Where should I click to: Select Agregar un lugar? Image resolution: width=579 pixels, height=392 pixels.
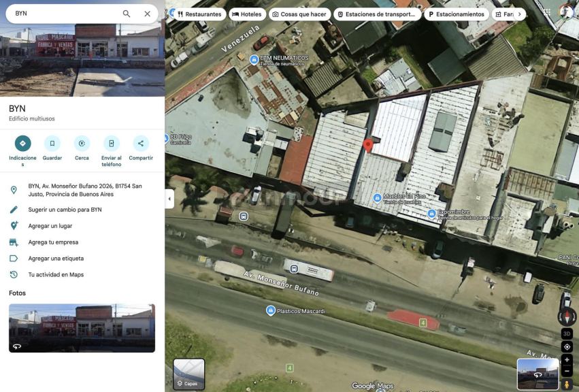click(50, 226)
